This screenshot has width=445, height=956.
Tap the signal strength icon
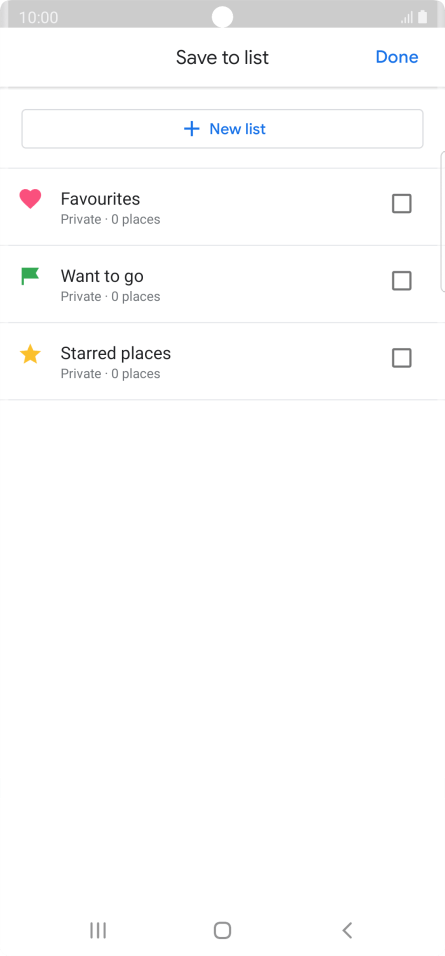click(x=407, y=18)
